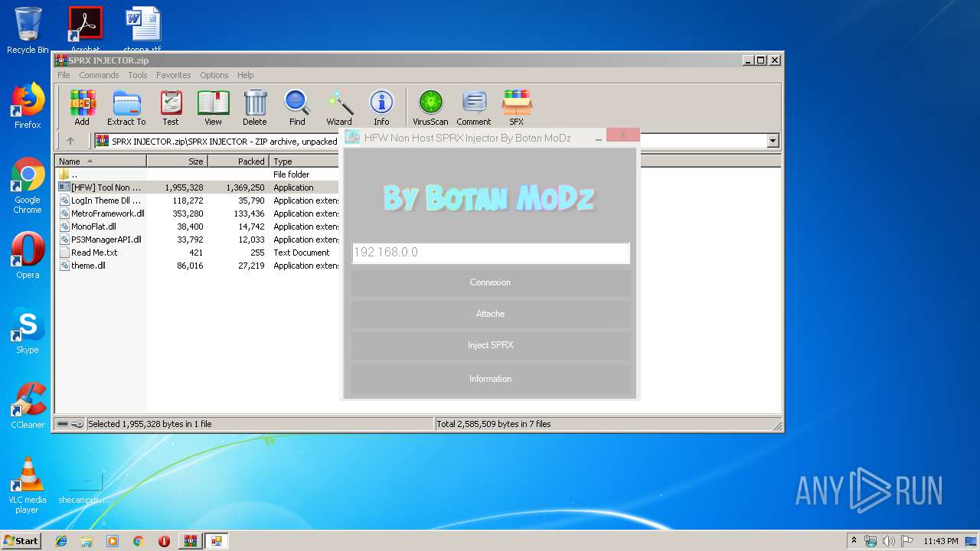
Task: Select theme.dll file
Action: (x=198, y=266)
